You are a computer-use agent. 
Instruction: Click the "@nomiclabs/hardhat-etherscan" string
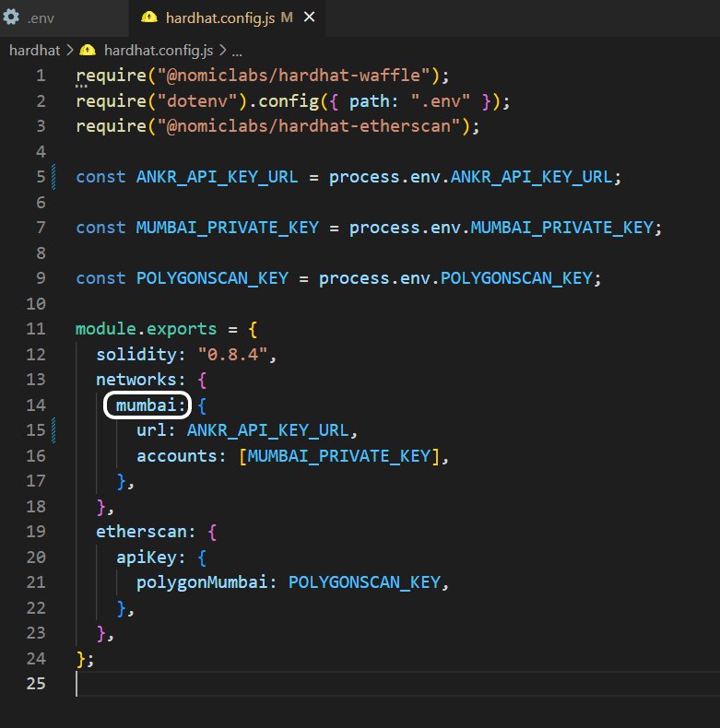click(309, 126)
